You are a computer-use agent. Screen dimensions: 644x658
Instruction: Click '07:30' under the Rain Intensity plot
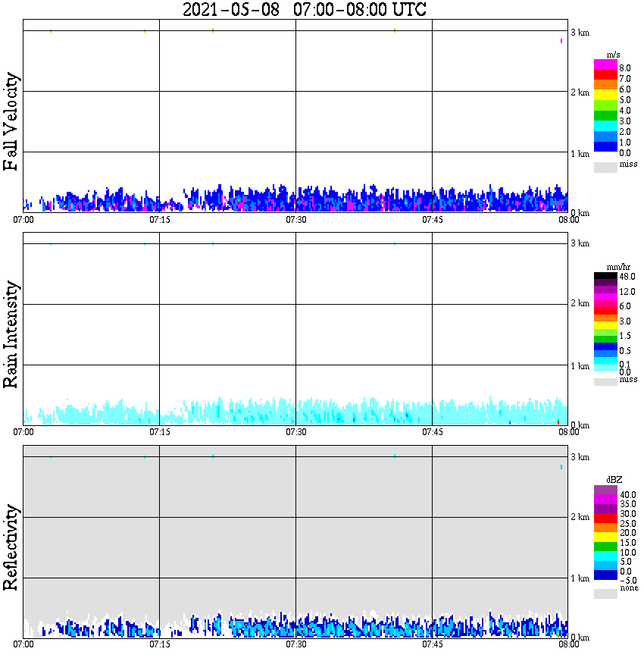(x=296, y=432)
